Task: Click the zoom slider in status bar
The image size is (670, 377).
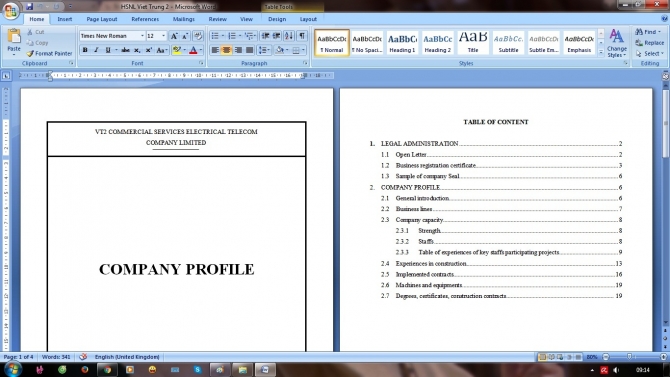Action: tap(635, 356)
